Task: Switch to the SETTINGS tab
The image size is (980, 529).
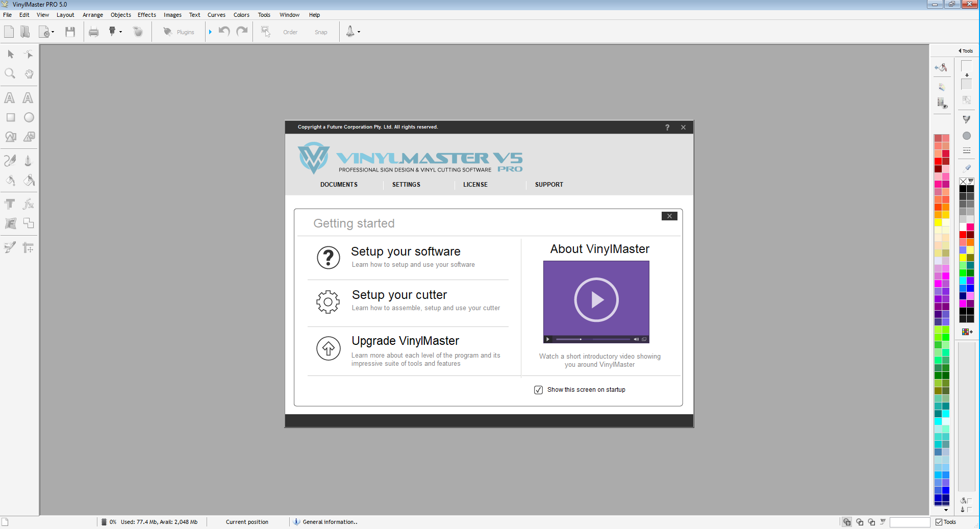Action: click(x=406, y=185)
